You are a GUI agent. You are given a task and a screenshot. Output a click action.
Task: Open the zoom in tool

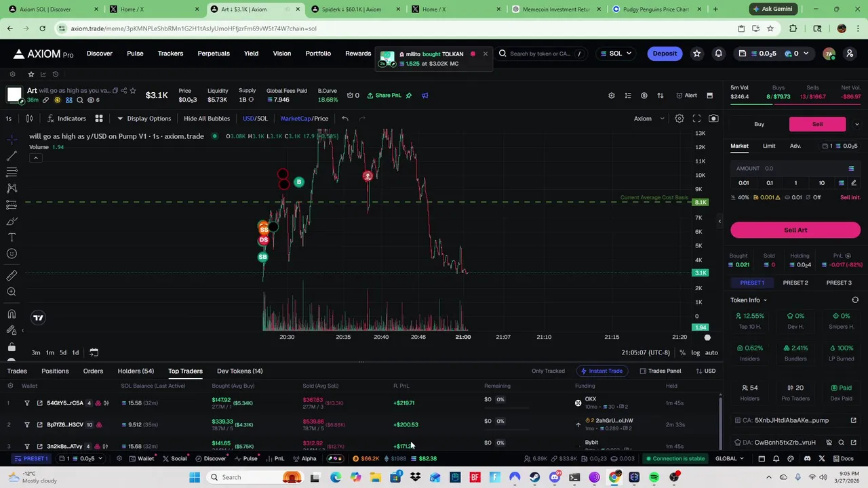coord(12,291)
